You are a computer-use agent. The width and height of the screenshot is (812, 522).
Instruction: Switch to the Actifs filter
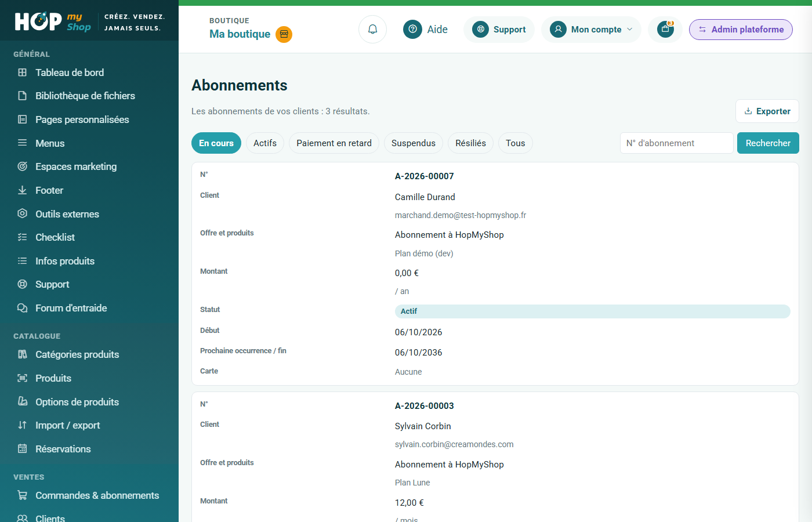coord(265,143)
